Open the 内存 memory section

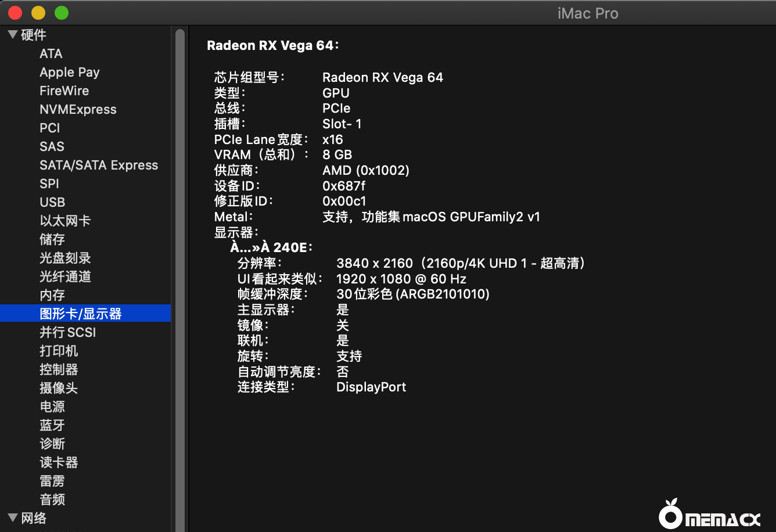point(52,295)
